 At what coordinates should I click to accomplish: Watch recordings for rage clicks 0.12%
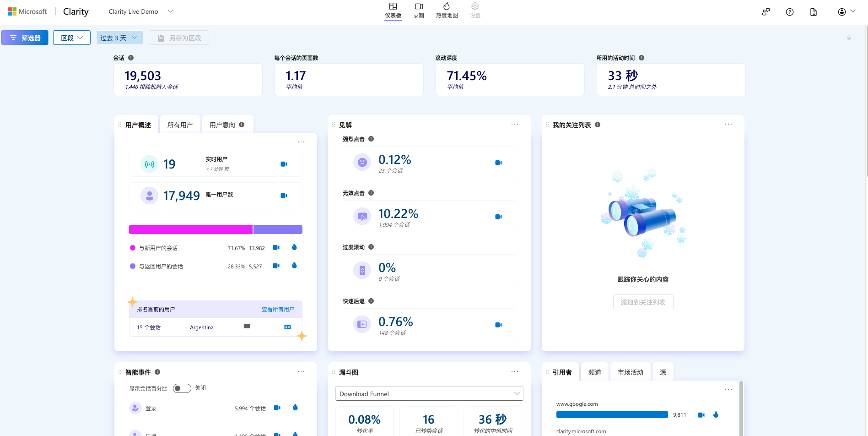click(498, 163)
